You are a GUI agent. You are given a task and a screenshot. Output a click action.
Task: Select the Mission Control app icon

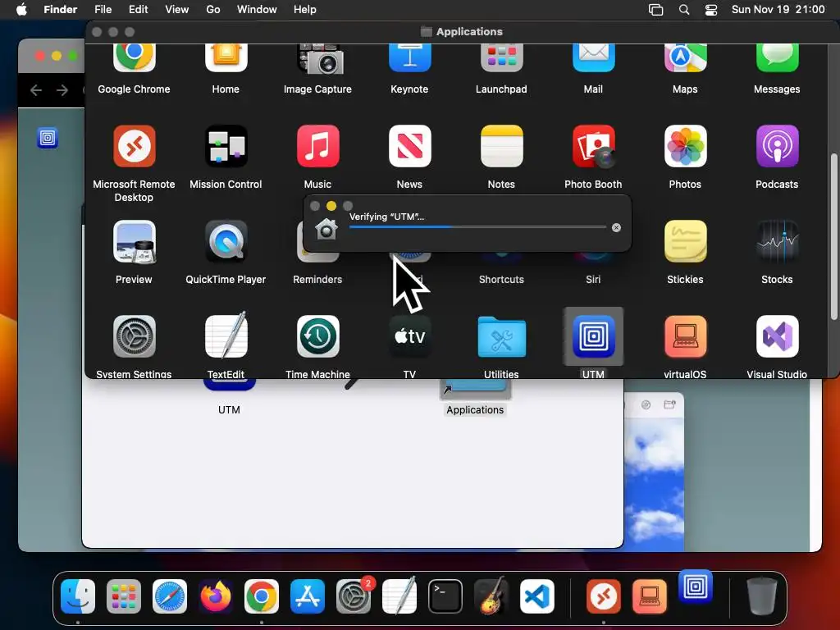pyautogui.click(x=226, y=146)
